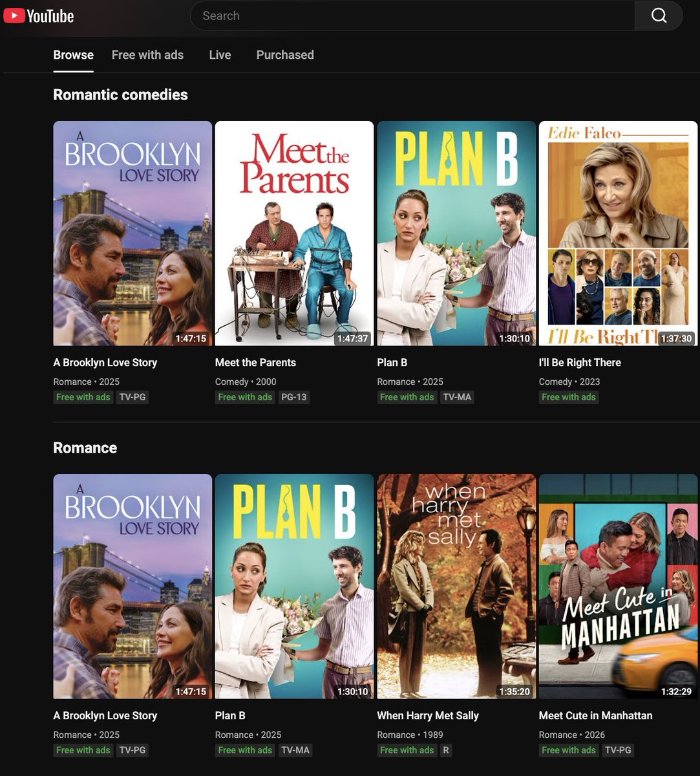Click the magnifying glass search button
This screenshot has width=700, height=776.
point(659,16)
